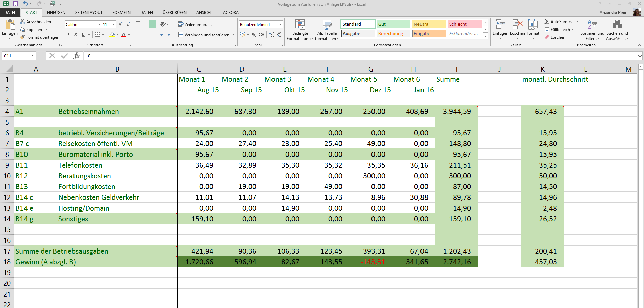Image resolution: width=644 pixels, height=308 pixels.
Task: Toggle bold formatting button F
Action: (x=68, y=35)
